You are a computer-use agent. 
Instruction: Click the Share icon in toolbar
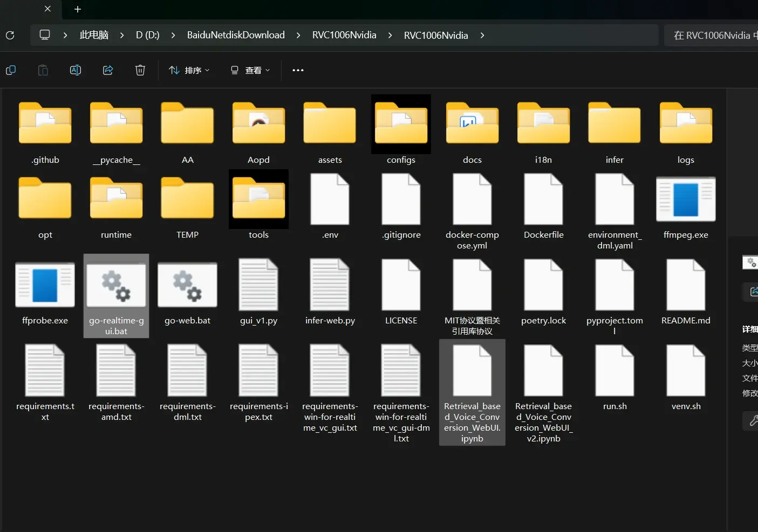point(108,70)
